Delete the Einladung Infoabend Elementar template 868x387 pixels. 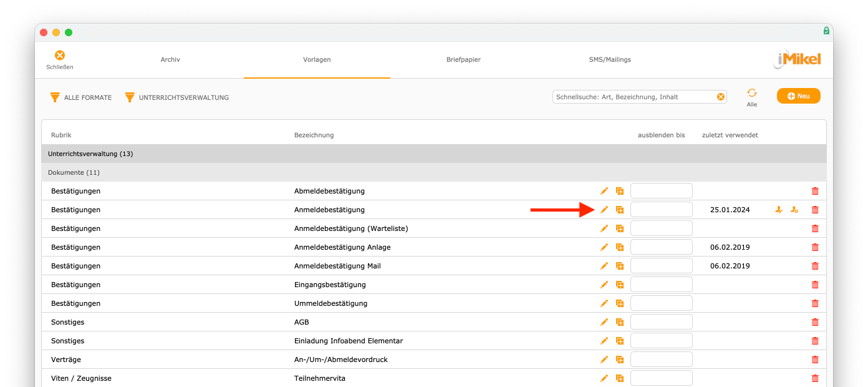click(815, 341)
